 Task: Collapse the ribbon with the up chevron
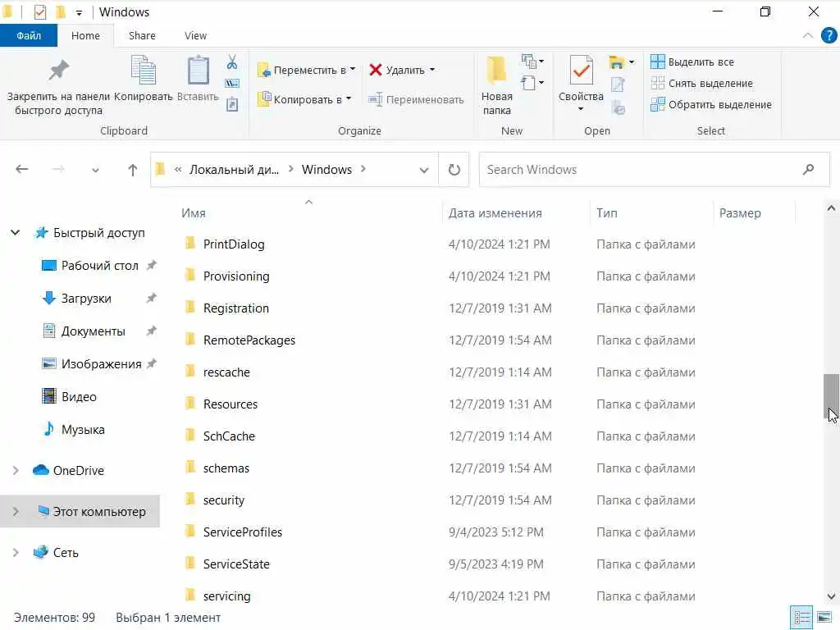click(808, 36)
